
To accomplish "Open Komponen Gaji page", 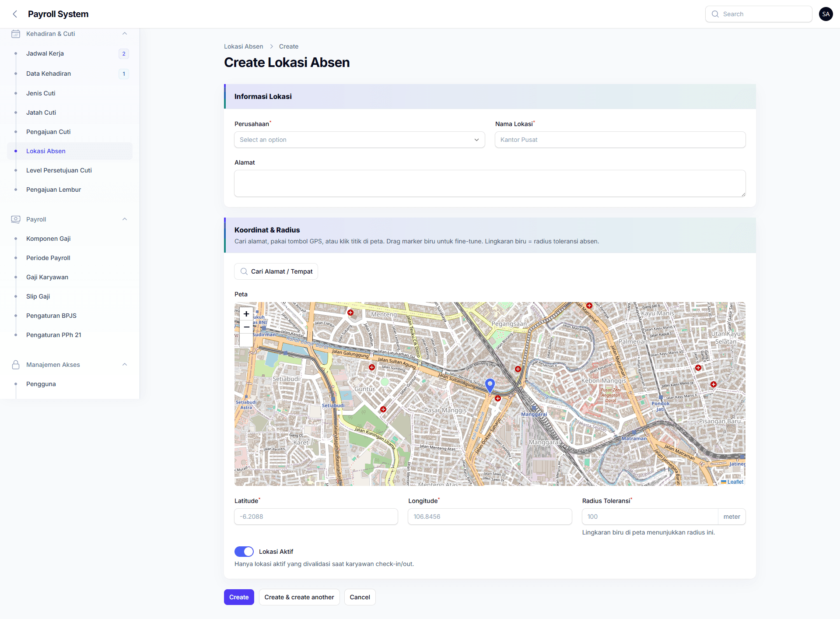I will 70,239.
